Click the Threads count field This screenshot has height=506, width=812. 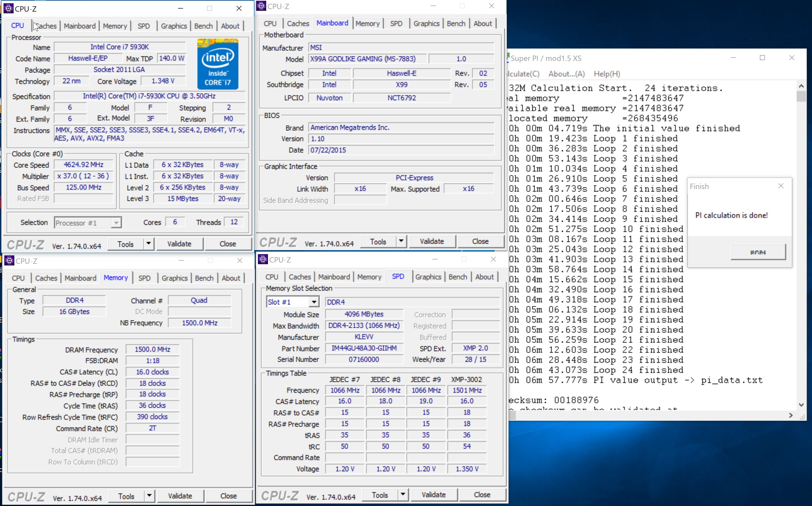[234, 222]
